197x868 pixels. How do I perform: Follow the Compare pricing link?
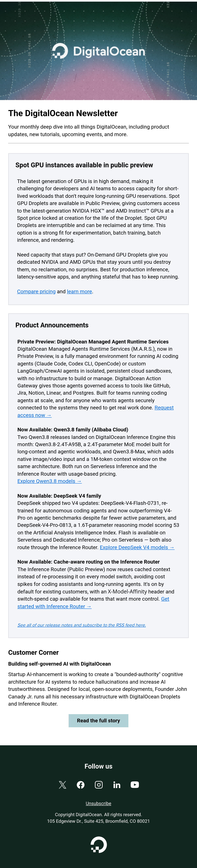click(36, 291)
